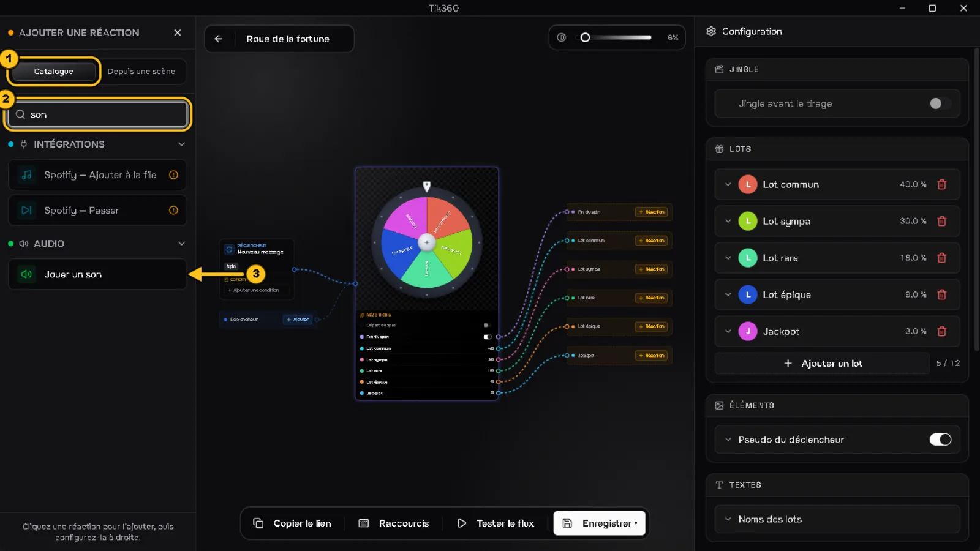Click Ajouter next to Déclencheur
The height and width of the screenshot is (551, 980).
(298, 320)
